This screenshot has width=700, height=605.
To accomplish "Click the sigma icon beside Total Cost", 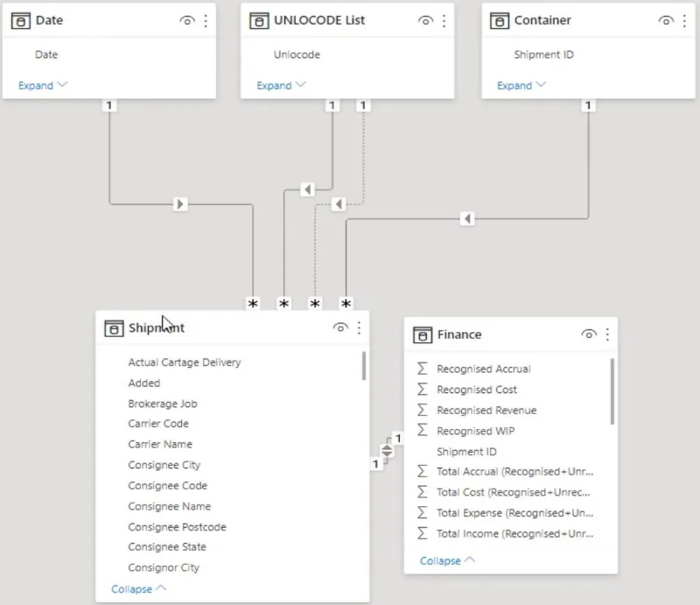I will 422,492.
